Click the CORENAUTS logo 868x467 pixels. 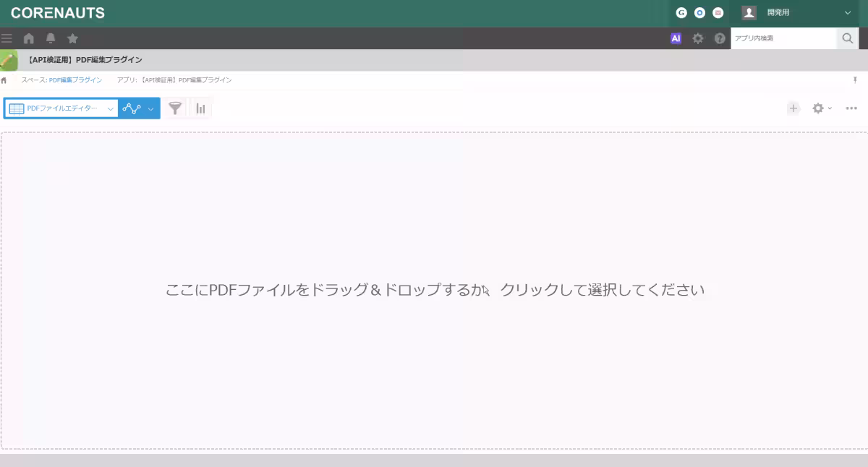coord(58,13)
